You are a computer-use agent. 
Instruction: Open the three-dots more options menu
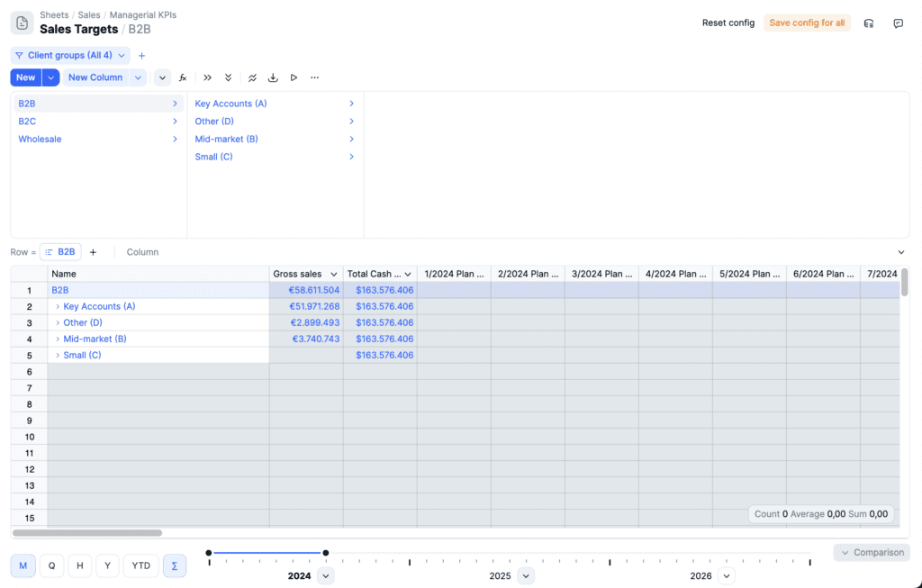(314, 77)
